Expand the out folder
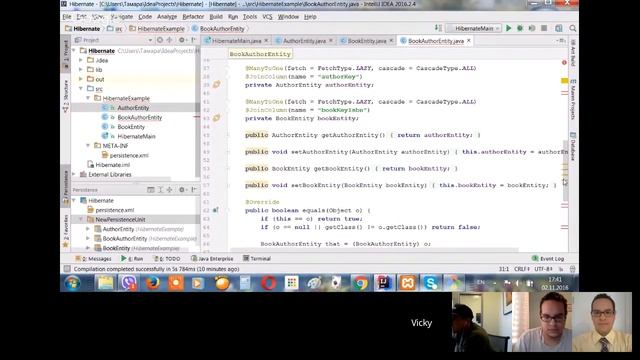The image size is (640, 360). click(81, 79)
